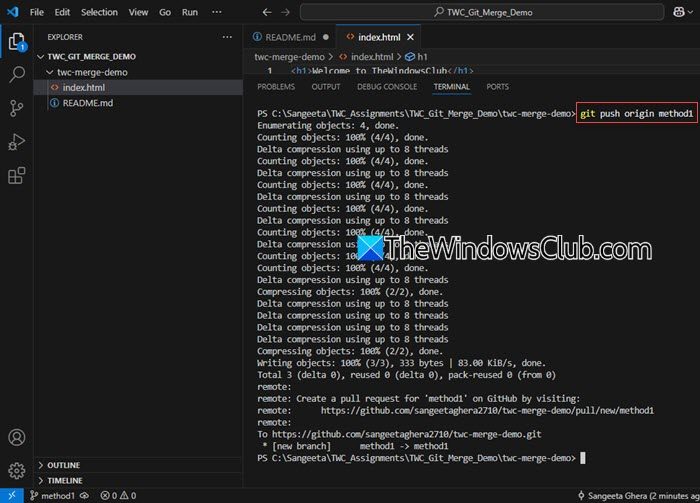
Task: Click the remote window indicator in status bar
Action: coord(9,495)
